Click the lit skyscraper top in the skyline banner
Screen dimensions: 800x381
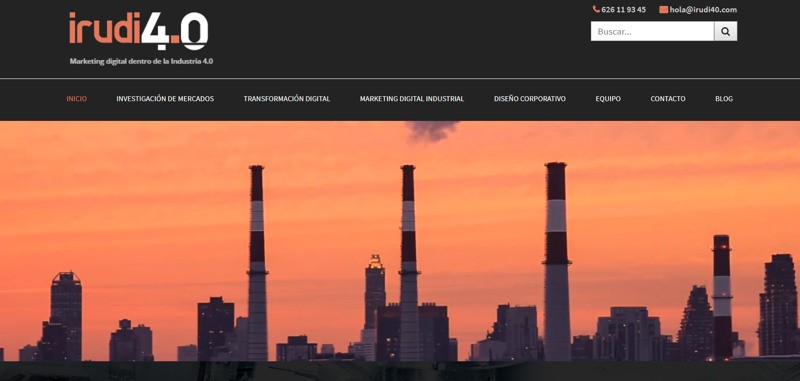click(375, 262)
